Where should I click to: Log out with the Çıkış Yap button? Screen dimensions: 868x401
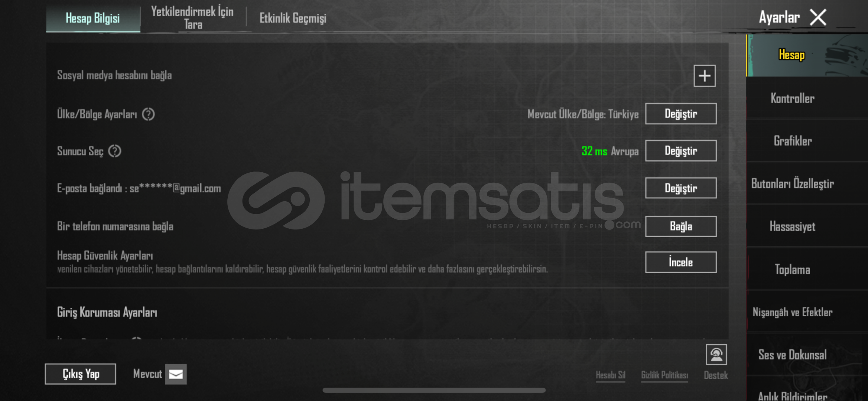pyautogui.click(x=80, y=374)
